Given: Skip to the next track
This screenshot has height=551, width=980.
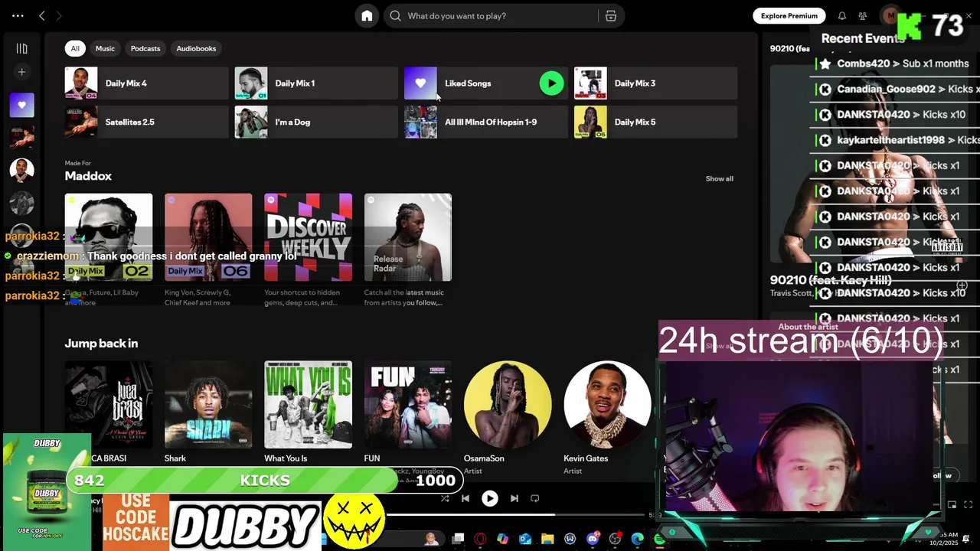Looking at the screenshot, I should [x=514, y=498].
